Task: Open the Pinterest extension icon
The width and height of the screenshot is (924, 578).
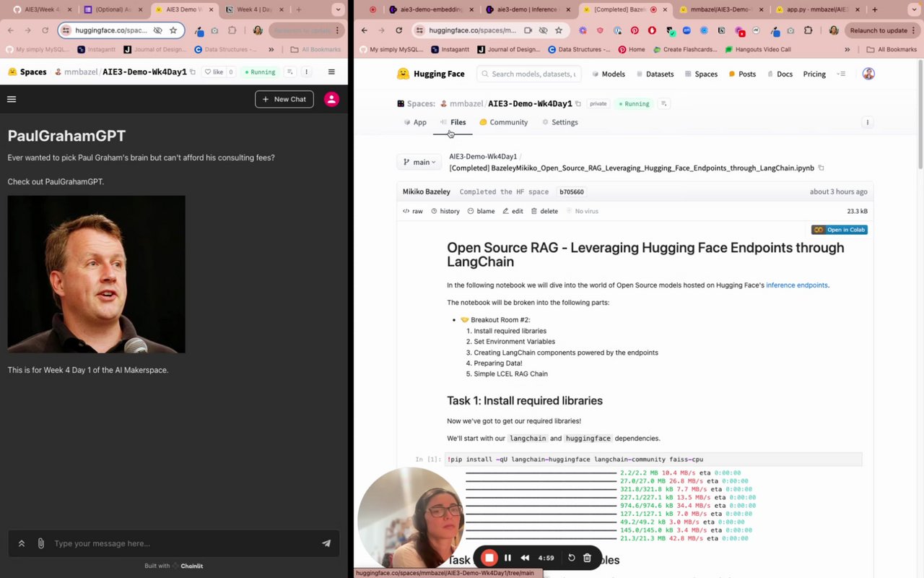Action: 635,30
